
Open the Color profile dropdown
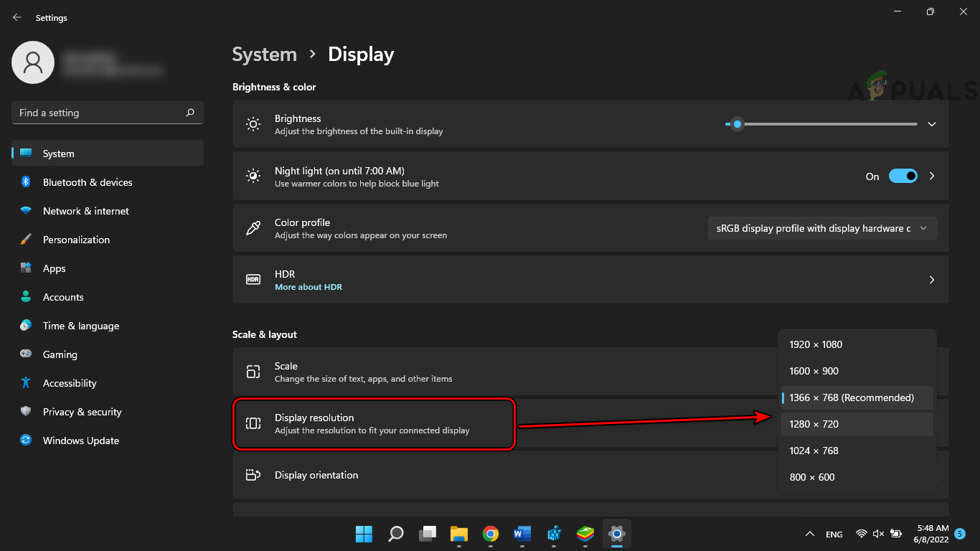click(822, 228)
